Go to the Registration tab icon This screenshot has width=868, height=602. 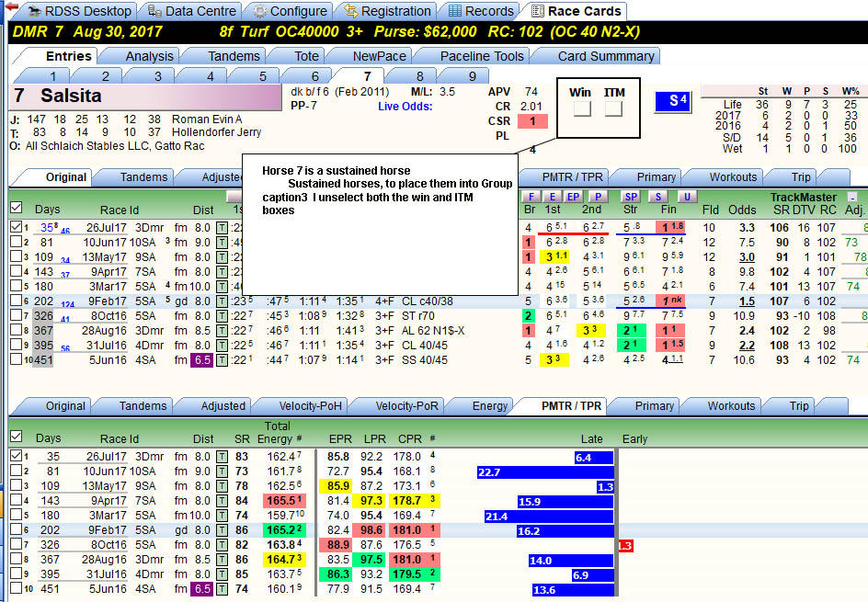pyautogui.click(x=349, y=11)
